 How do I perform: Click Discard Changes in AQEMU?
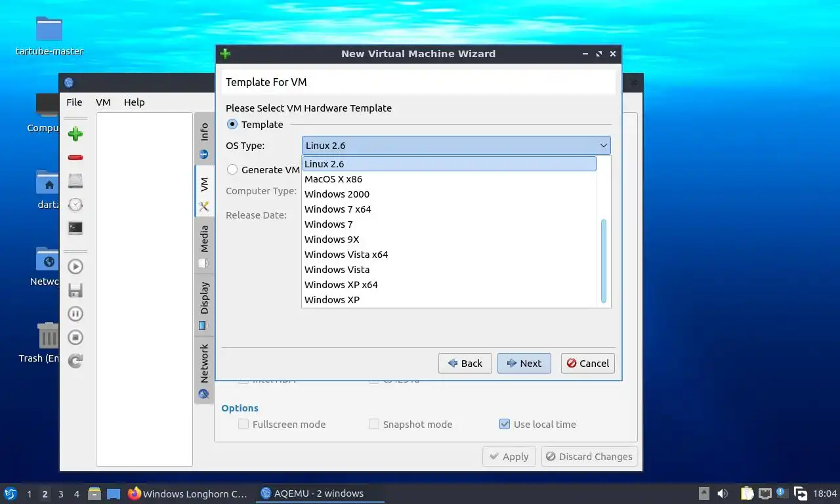(589, 457)
